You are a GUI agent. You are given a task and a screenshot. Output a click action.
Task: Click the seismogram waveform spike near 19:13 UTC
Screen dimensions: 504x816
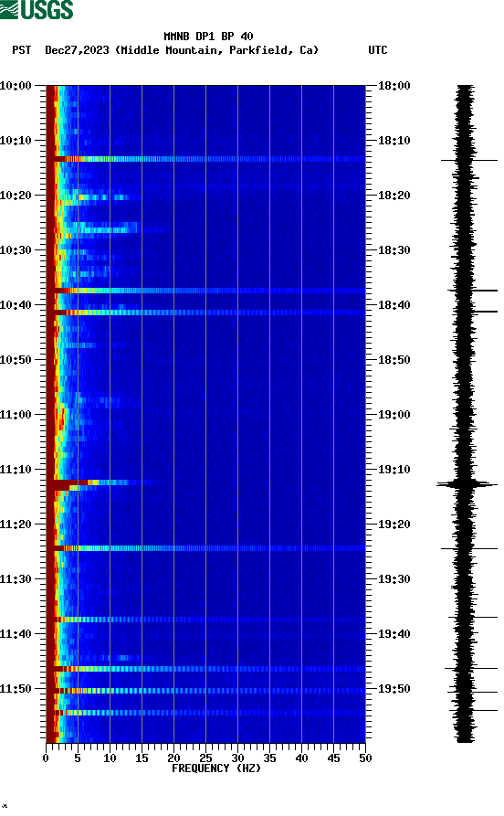(x=467, y=484)
